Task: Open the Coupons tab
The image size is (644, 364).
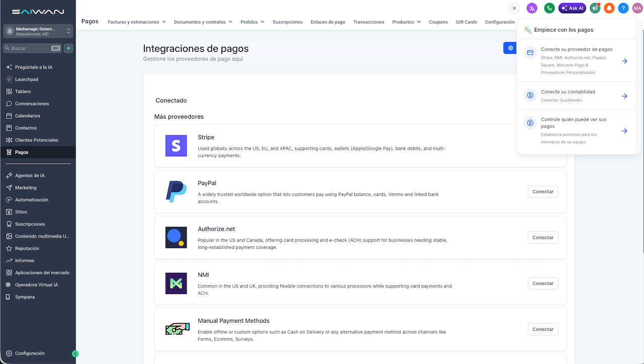Action: click(x=438, y=22)
